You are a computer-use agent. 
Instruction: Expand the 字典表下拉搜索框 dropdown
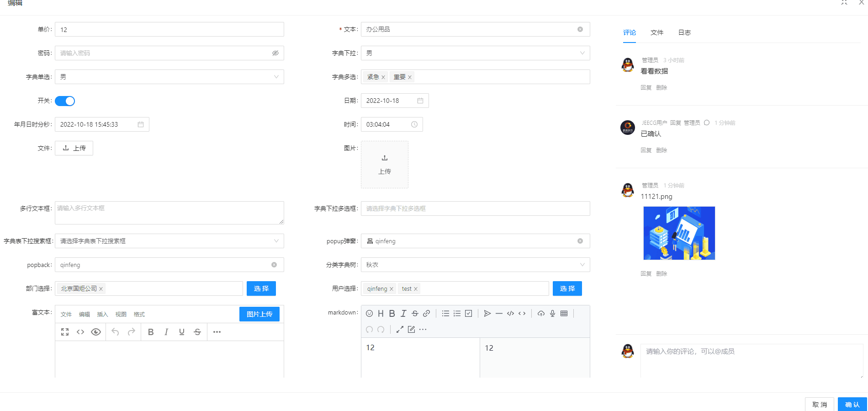[169, 241]
